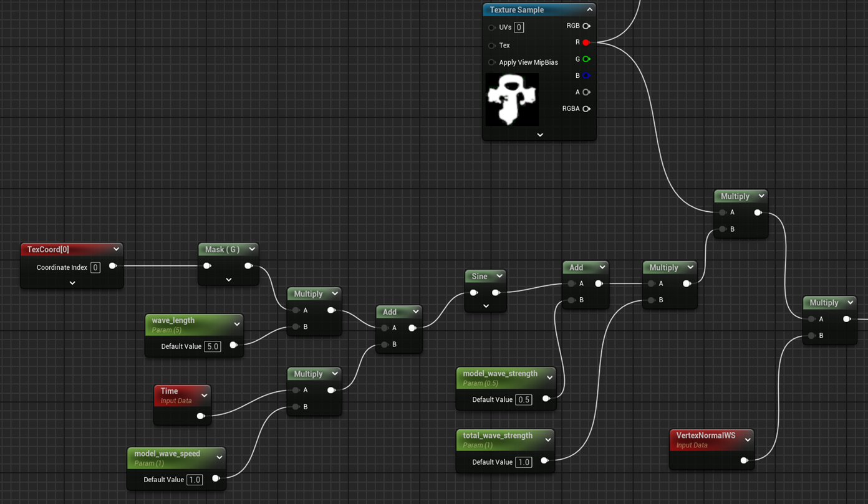Open the total_wave_strength dropdown arrow
Image resolution: width=868 pixels, height=504 pixels.
point(547,439)
